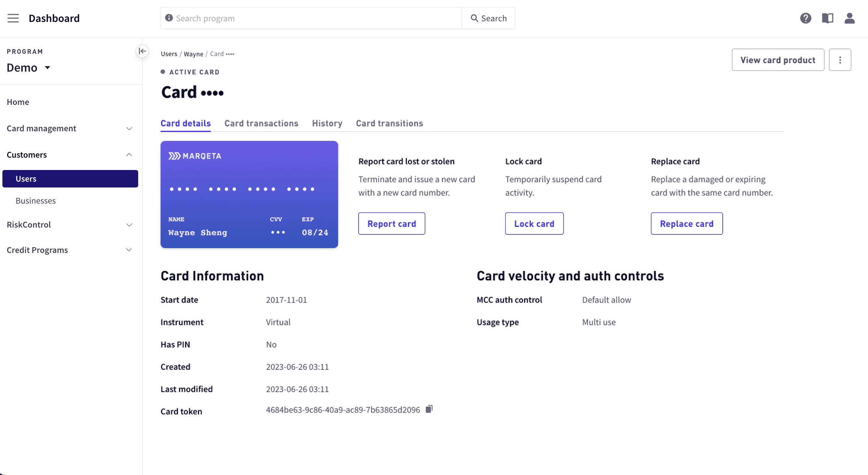
Task: Click the help question mark icon
Action: 805,18
